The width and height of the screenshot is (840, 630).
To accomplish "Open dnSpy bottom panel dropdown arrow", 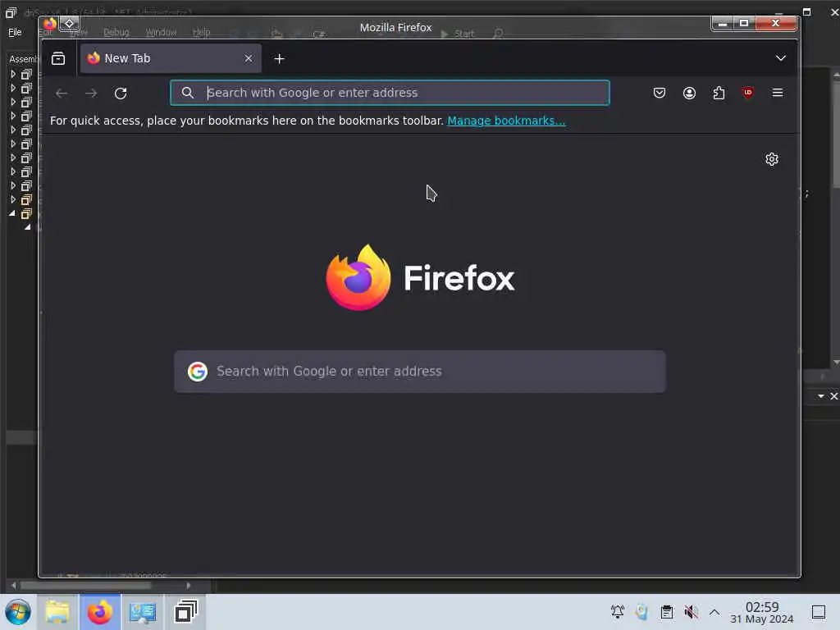I will pyautogui.click(x=820, y=396).
